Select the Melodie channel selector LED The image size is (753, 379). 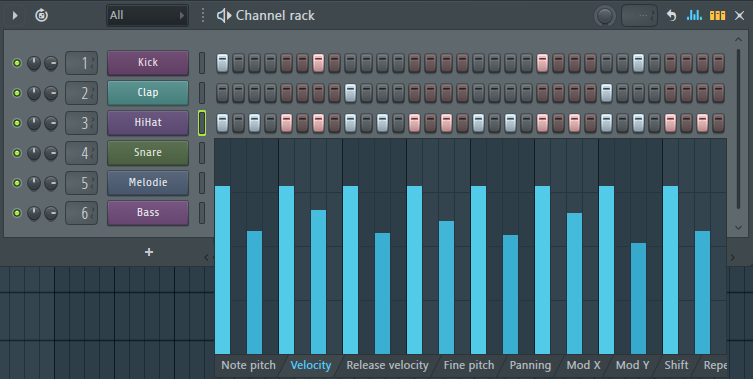tap(202, 183)
